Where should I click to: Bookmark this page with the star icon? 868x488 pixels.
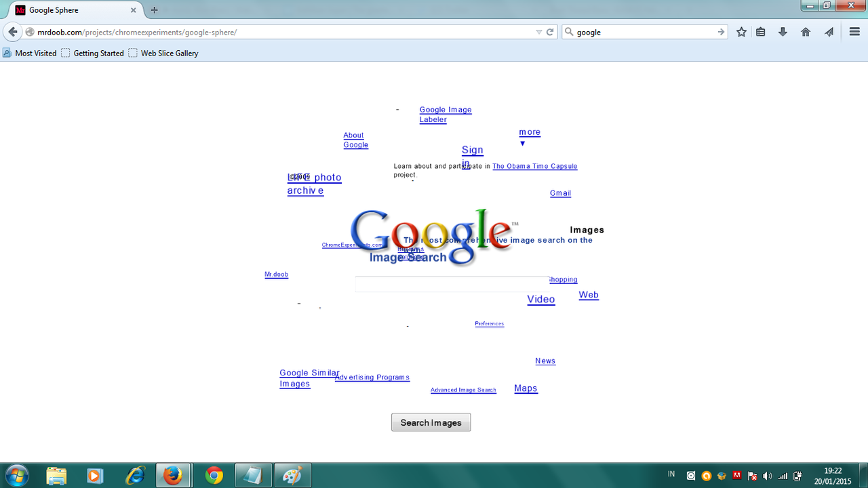pos(741,32)
